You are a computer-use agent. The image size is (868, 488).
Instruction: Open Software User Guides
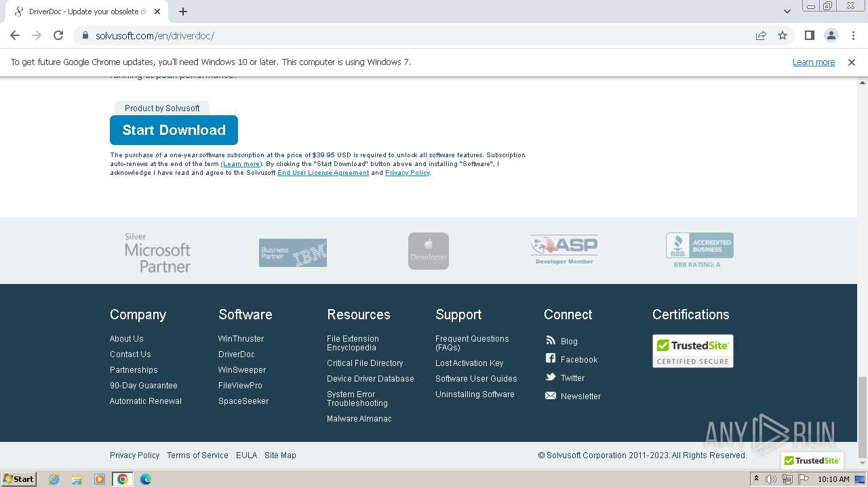476,379
